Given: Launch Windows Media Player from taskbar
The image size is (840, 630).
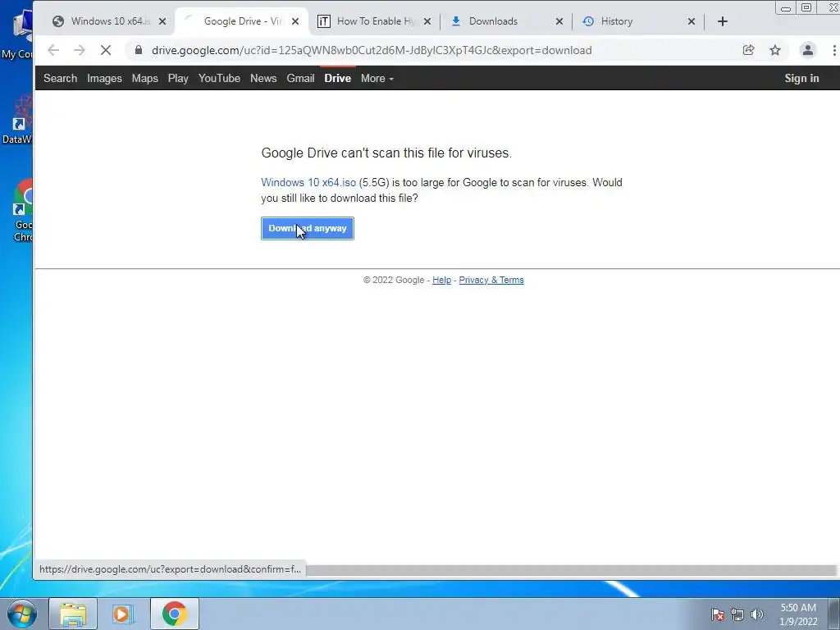Looking at the screenshot, I should click(x=123, y=614).
